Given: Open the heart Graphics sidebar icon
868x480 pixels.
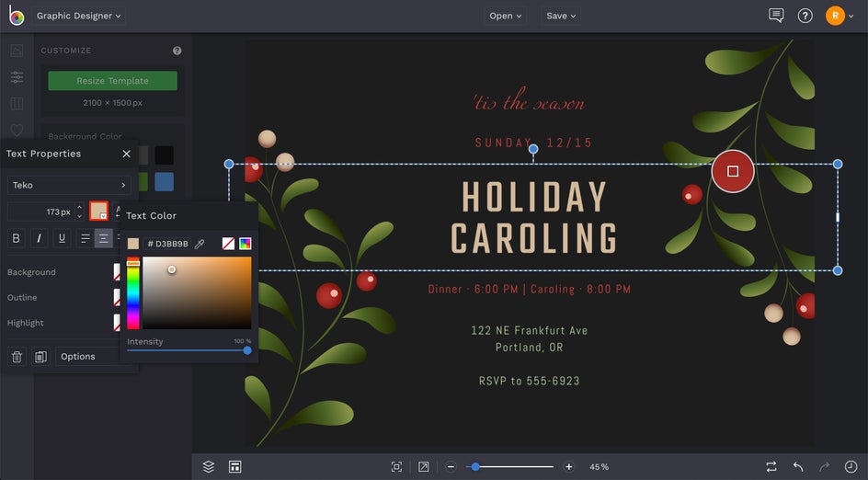Looking at the screenshot, I should (17, 130).
